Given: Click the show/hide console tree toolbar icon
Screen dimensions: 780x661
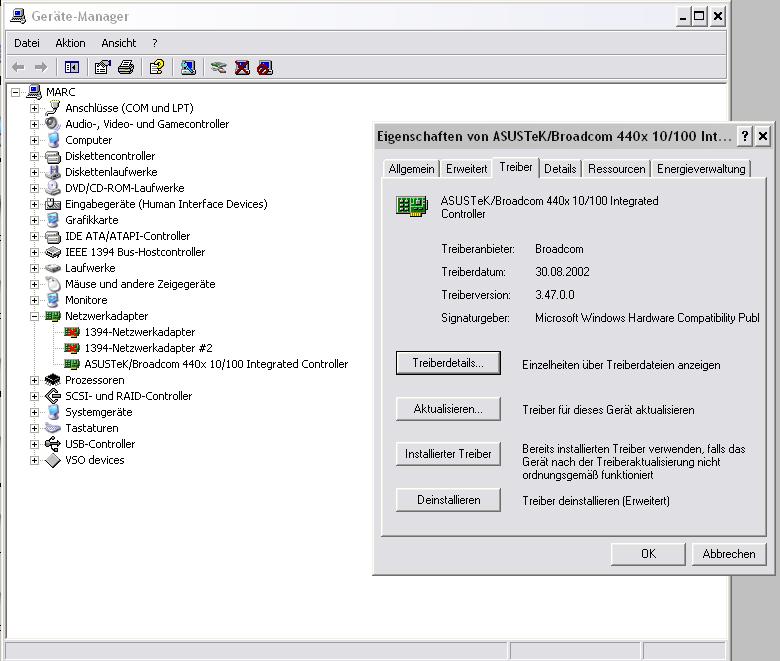Looking at the screenshot, I should point(71,67).
